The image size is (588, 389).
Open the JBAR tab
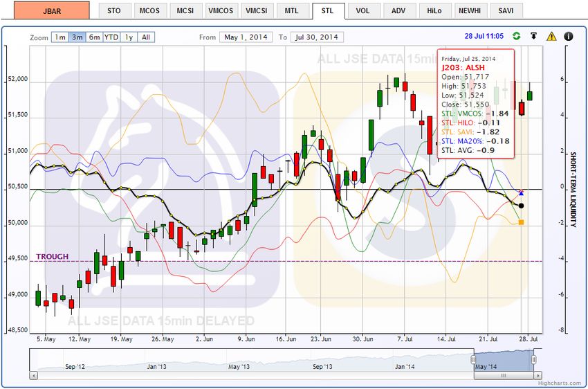(x=52, y=10)
